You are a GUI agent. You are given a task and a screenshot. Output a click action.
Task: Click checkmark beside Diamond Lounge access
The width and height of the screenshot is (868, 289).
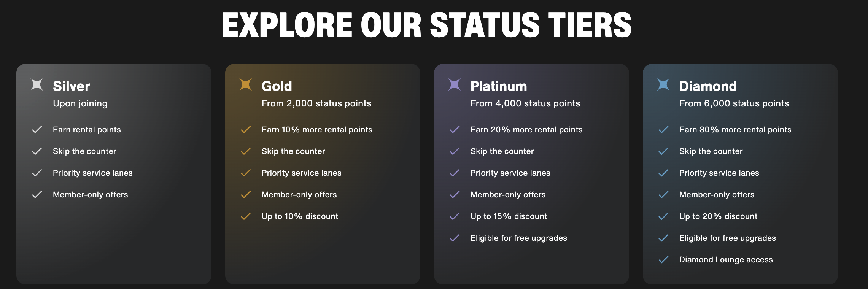663,260
